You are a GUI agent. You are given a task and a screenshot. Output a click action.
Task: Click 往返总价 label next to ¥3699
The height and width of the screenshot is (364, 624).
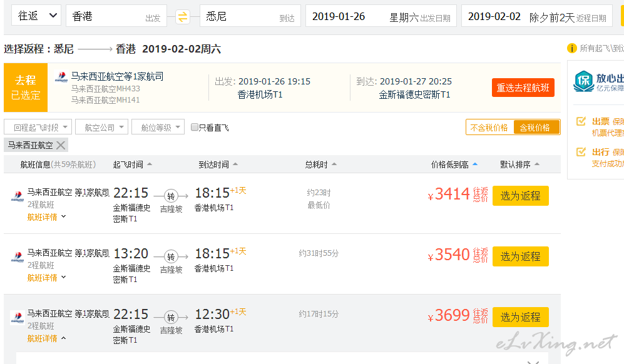tap(480, 316)
